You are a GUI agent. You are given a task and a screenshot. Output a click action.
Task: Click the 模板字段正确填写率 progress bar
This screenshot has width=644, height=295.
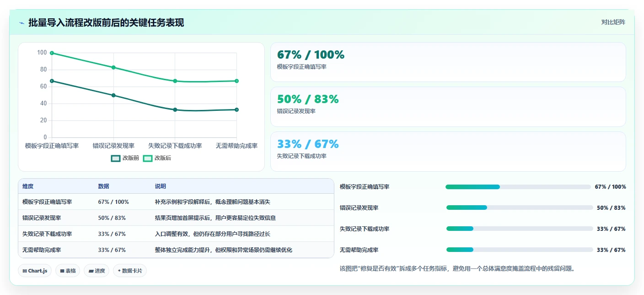click(518, 187)
